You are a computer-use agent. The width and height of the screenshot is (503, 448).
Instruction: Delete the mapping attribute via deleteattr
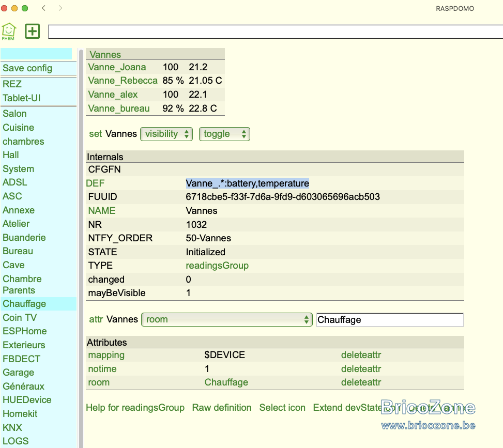tap(361, 355)
